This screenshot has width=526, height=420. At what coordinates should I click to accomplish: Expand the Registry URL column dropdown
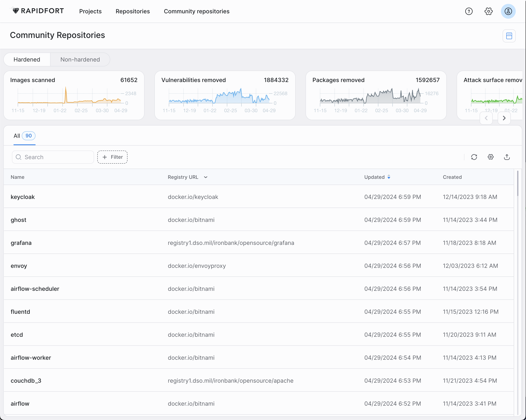[206, 177]
